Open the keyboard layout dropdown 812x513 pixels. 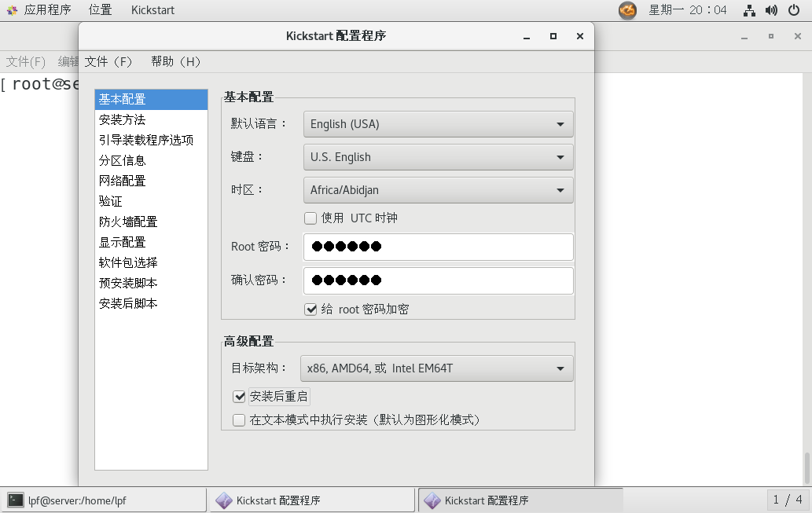tap(438, 157)
